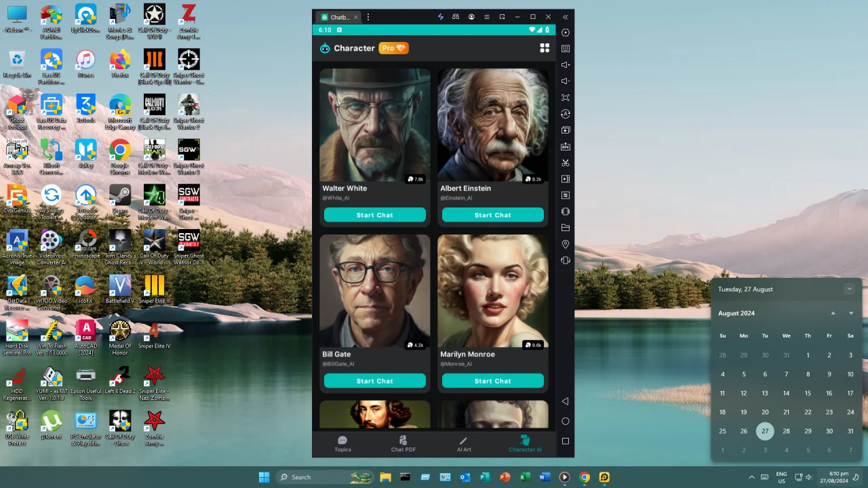Open the iTunes desktop shortcut
The image size is (868, 488).
(x=85, y=65)
